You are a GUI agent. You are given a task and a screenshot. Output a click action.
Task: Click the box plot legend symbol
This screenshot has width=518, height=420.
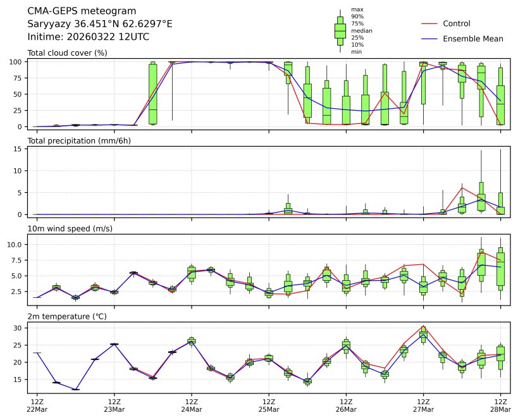coord(340,30)
